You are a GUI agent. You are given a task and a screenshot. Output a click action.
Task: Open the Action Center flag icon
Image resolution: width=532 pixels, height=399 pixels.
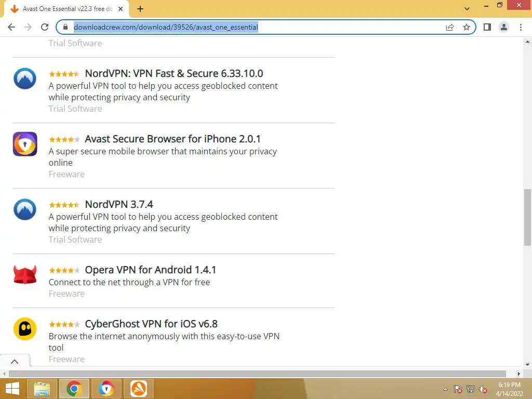[458, 389]
